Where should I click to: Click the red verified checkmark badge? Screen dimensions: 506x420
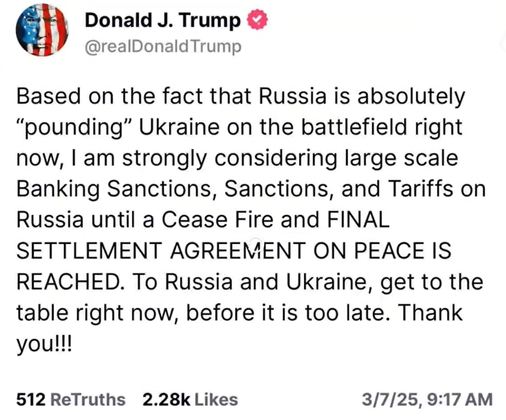[x=257, y=20]
